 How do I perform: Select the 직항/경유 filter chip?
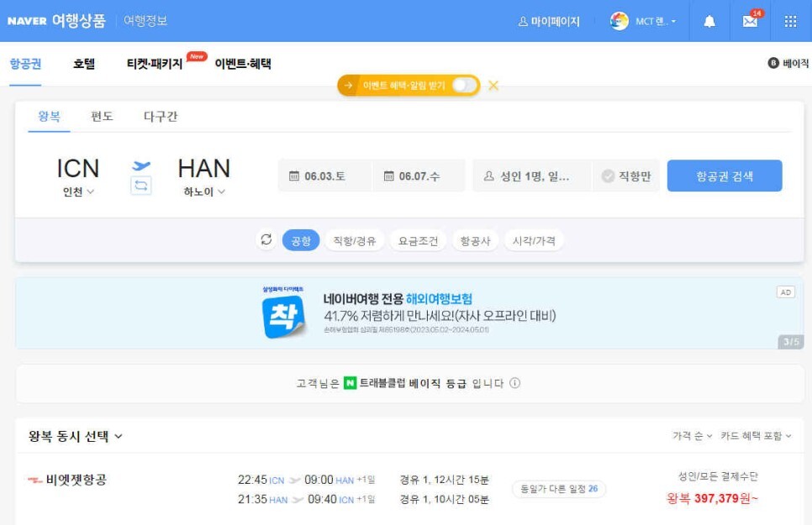click(x=354, y=240)
